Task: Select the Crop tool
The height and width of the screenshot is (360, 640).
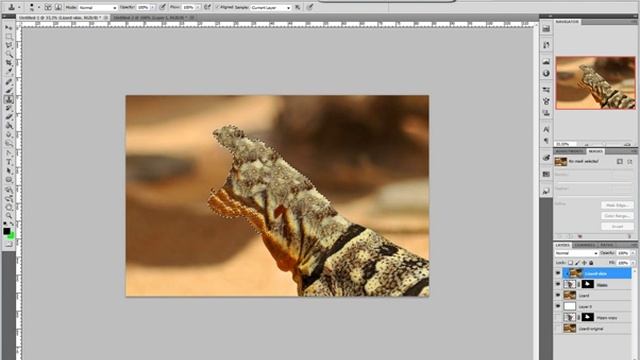Action: (x=9, y=62)
